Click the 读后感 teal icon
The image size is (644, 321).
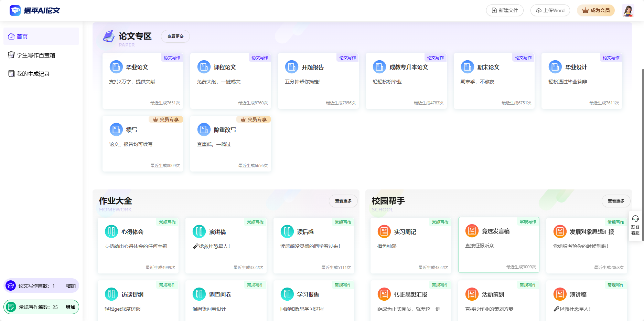click(287, 231)
